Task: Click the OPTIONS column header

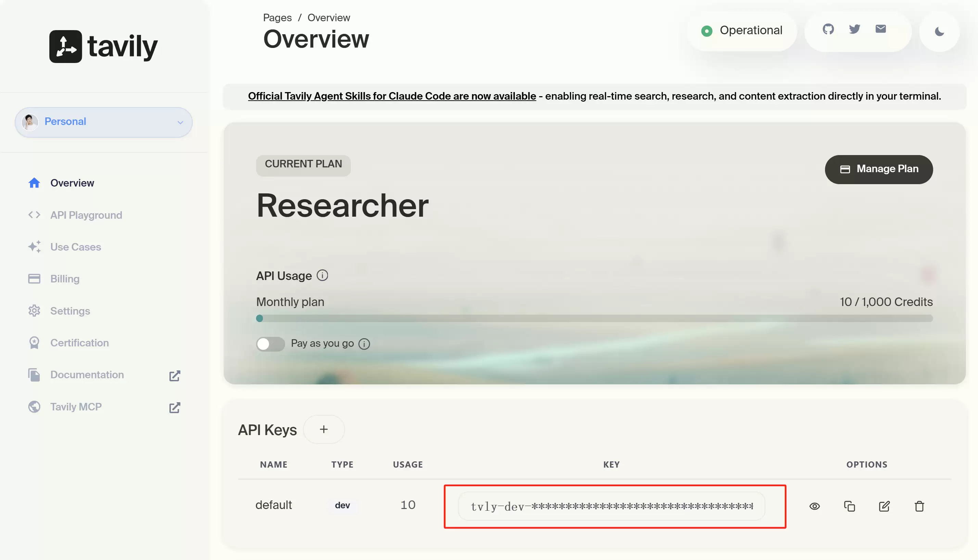Action: pos(867,464)
